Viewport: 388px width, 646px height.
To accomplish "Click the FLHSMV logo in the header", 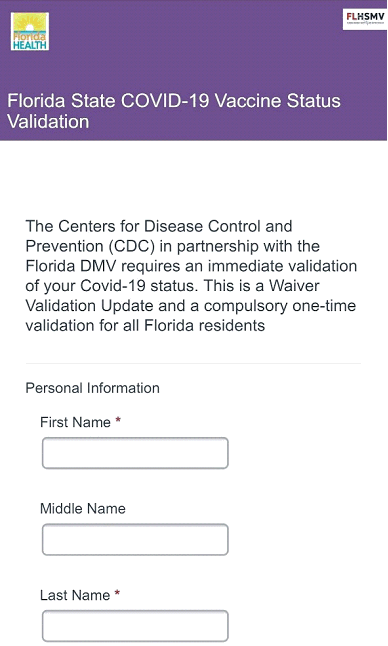I will tap(365, 19).
